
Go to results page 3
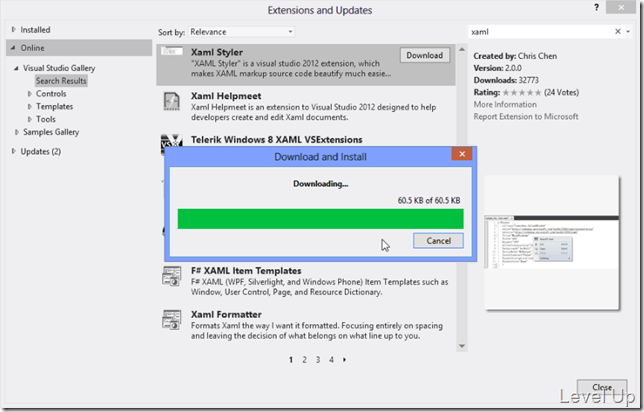(318, 360)
